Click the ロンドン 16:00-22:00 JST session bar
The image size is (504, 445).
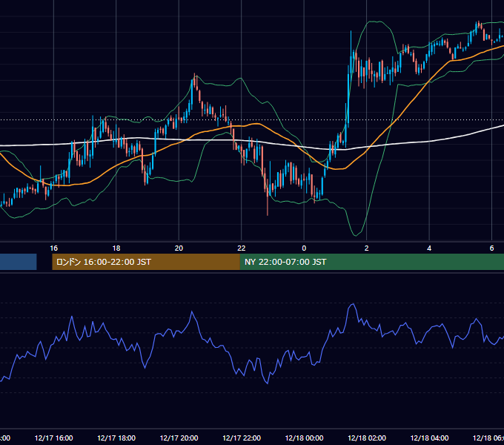pyautogui.click(x=146, y=262)
